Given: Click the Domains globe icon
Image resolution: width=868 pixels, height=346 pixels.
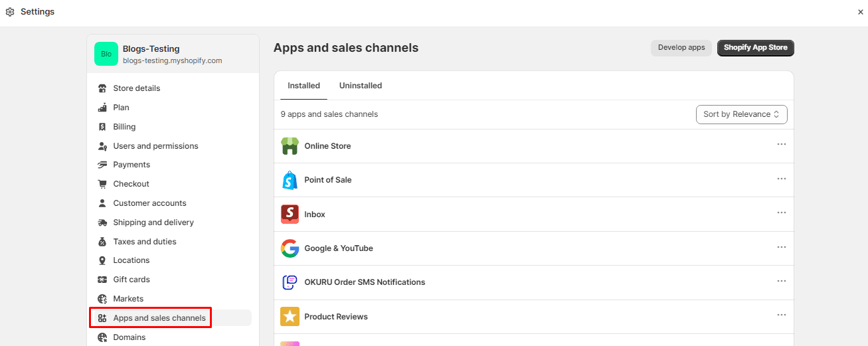Looking at the screenshot, I should point(102,337).
